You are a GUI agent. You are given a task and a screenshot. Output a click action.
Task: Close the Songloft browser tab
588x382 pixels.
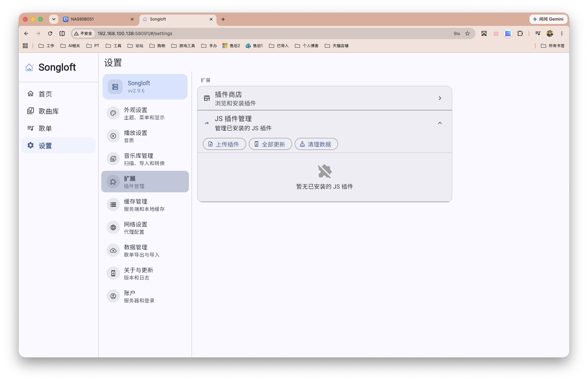(211, 19)
